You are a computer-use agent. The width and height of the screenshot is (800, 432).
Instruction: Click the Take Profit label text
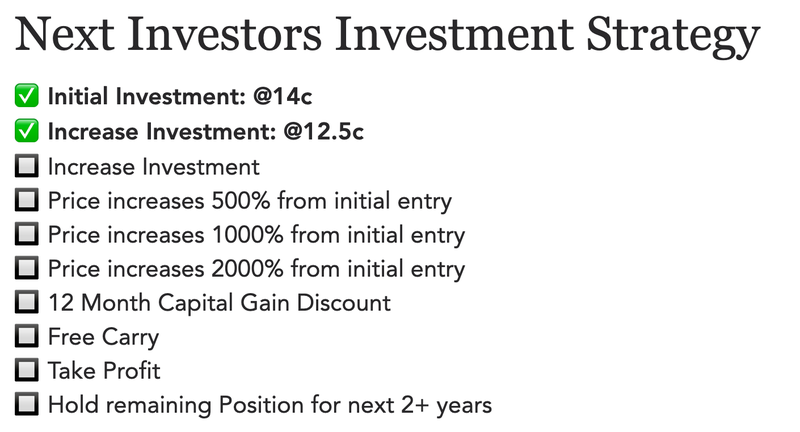tap(104, 371)
